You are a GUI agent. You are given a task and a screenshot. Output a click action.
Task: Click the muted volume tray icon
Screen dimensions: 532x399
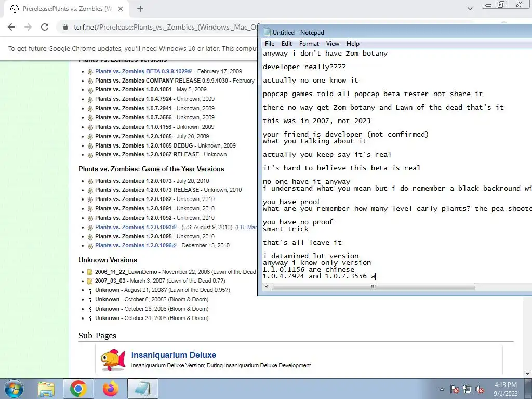click(x=480, y=389)
